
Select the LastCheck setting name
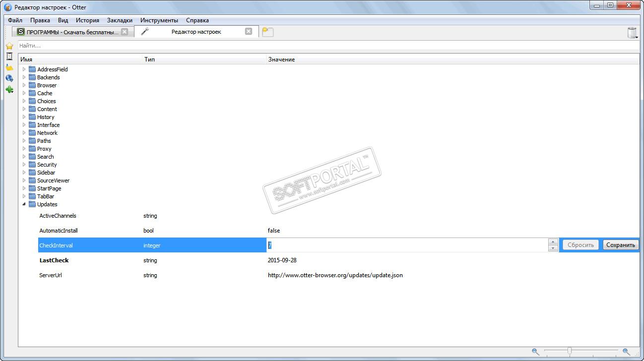click(x=54, y=260)
